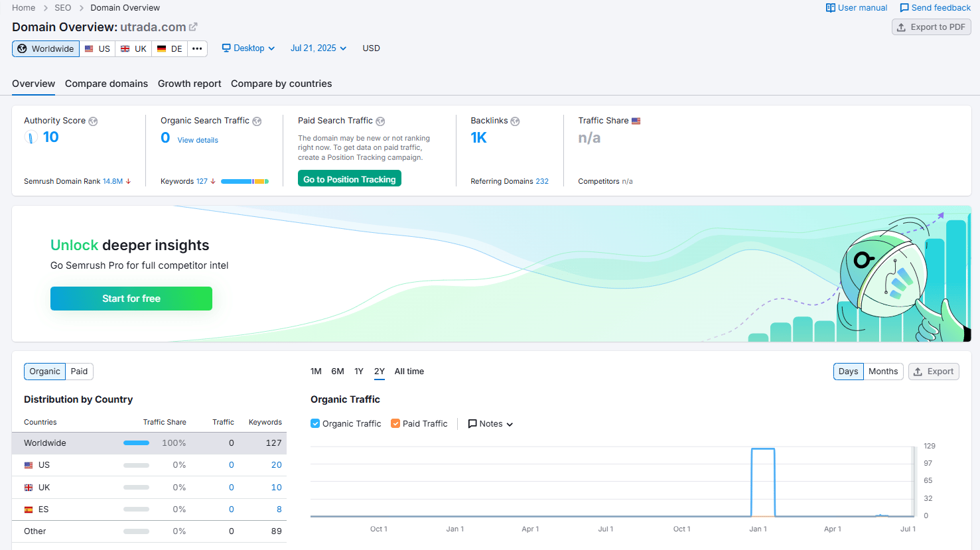Click the Authority Score globe info icon
This screenshot has width=980, height=550.
click(x=93, y=121)
